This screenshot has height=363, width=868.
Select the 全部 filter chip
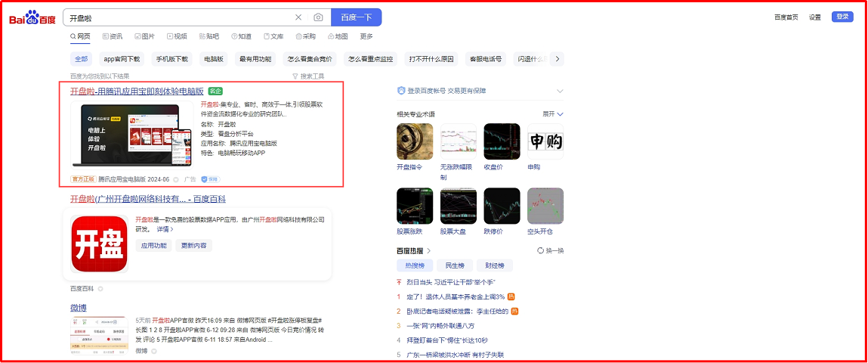click(82, 59)
